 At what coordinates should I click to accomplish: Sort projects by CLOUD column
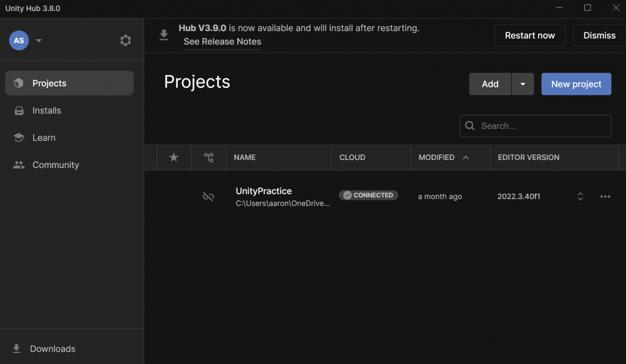(x=352, y=158)
